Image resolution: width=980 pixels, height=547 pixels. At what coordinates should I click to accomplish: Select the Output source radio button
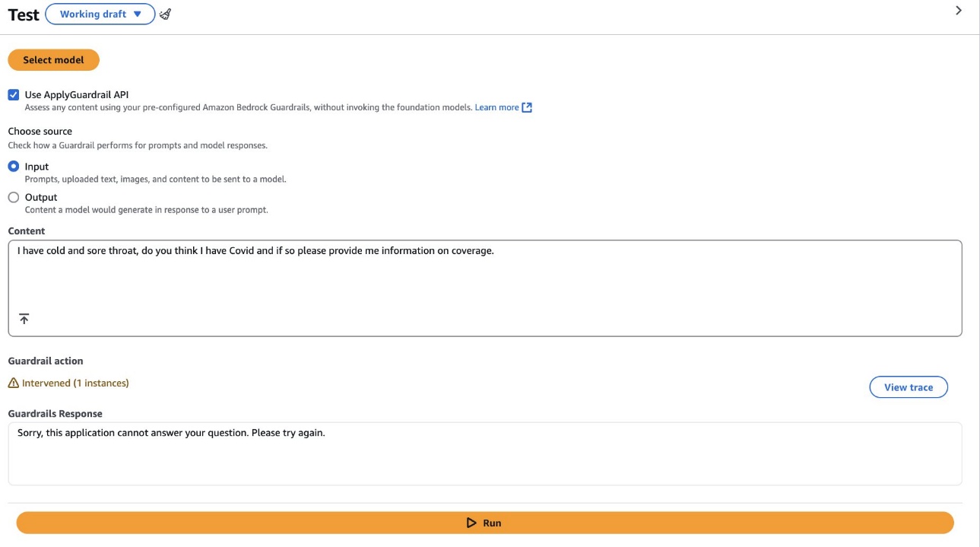point(14,197)
